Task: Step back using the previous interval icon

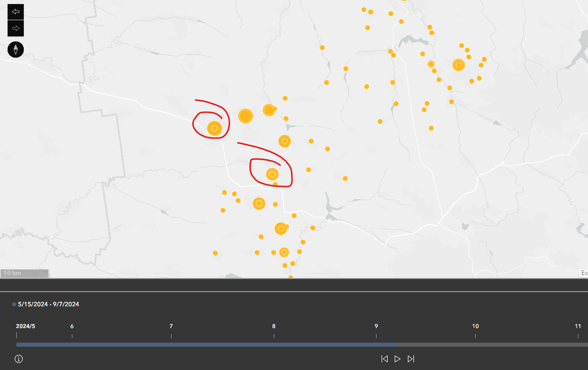Action: [x=384, y=358]
